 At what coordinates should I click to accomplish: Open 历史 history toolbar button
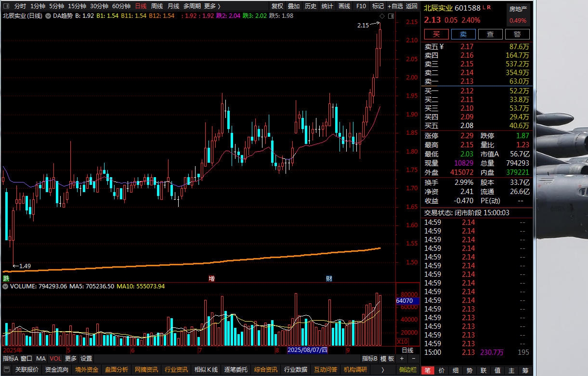point(311,6)
